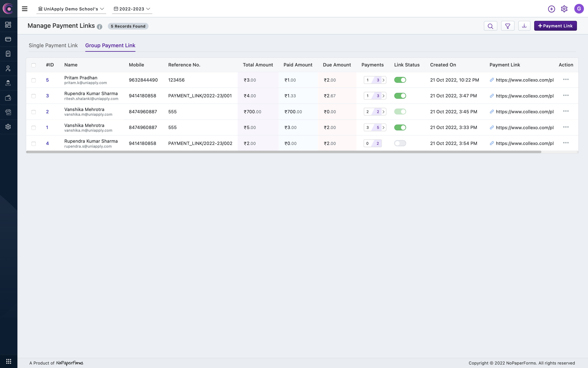Enable link status for ID 4 row
The width and height of the screenshot is (588, 368).
point(400,143)
